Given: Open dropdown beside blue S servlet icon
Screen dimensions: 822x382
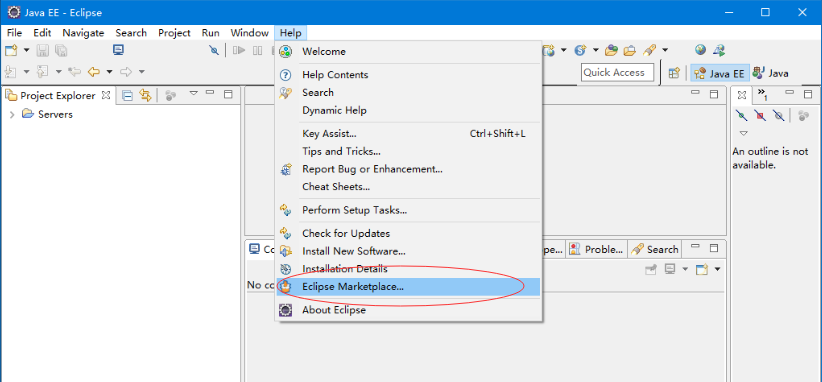Looking at the screenshot, I should coord(596,50).
